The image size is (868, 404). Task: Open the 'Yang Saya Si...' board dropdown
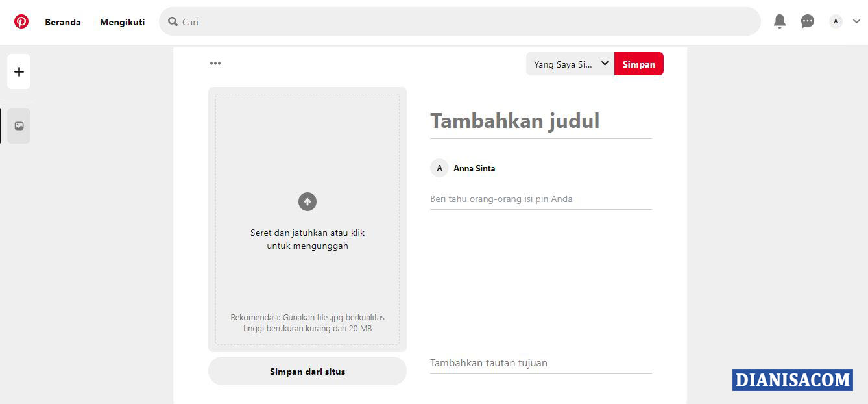[x=564, y=63]
